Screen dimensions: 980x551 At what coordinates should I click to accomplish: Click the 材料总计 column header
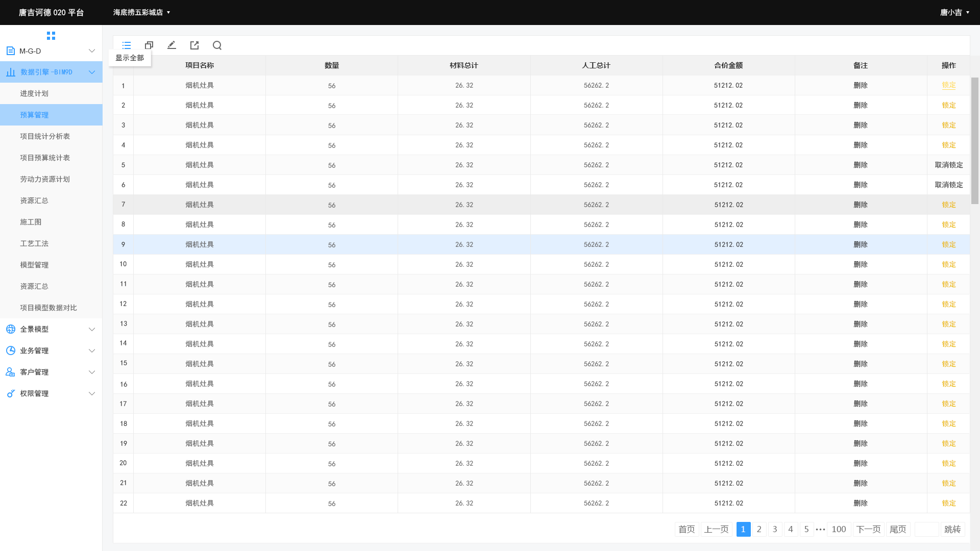(464, 65)
